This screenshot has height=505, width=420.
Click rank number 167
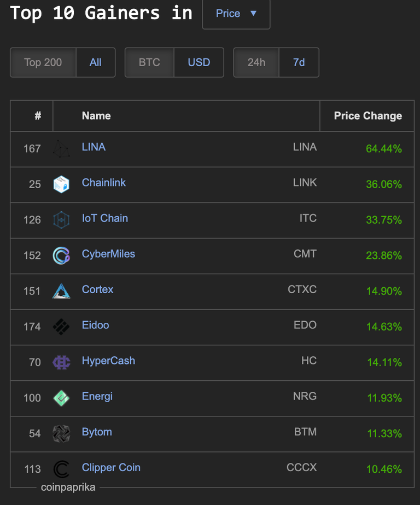coord(32,149)
